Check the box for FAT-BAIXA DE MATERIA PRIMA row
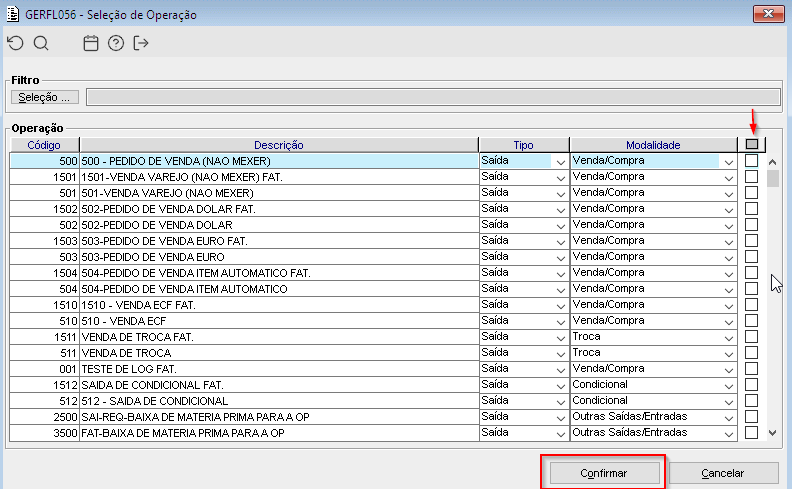 (752, 432)
